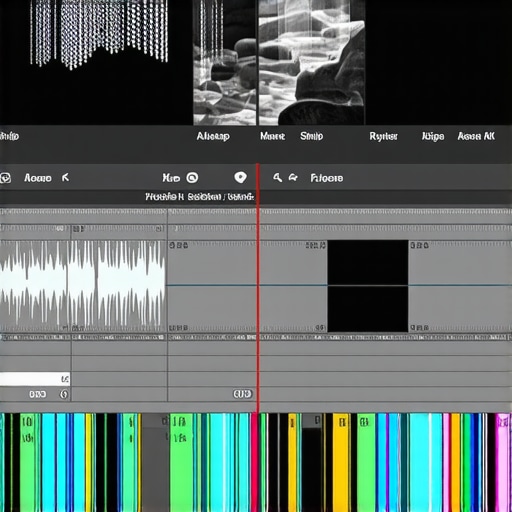Select the chandelier preview thumbnail
Viewport: 512px width, 512px height.
coord(99,35)
